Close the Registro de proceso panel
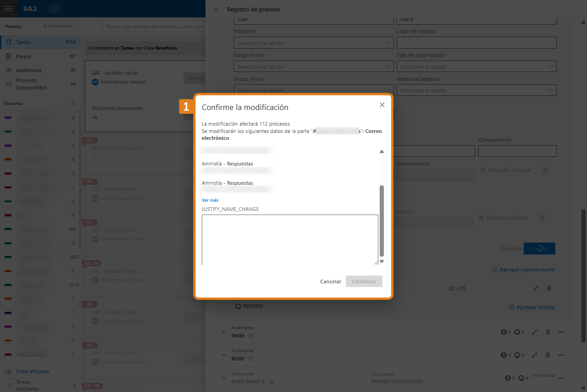The width and height of the screenshot is (587, 392). point(216,9)
